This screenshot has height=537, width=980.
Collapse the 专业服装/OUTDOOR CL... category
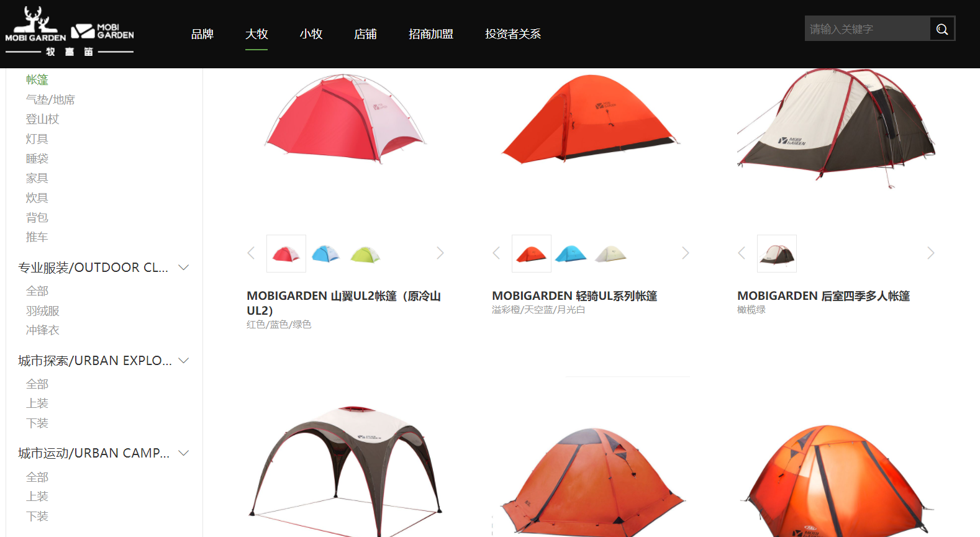pyautogui.click(x=184, y=268)
